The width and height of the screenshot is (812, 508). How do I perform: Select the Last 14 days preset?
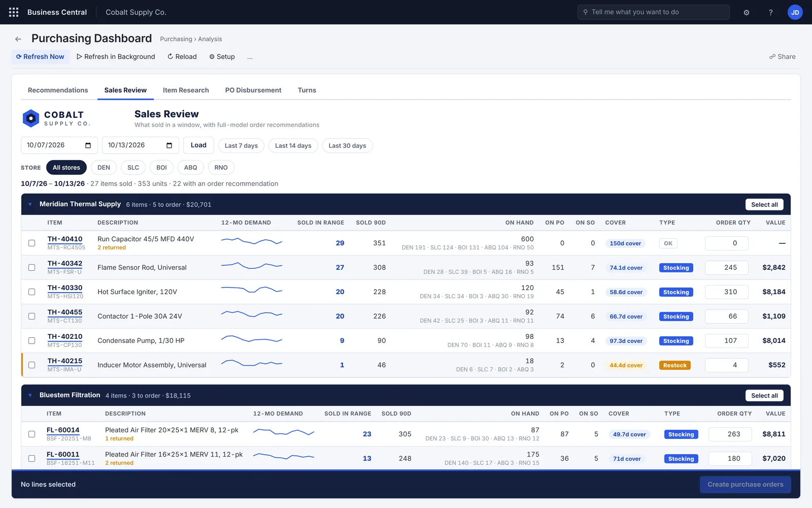293,146
